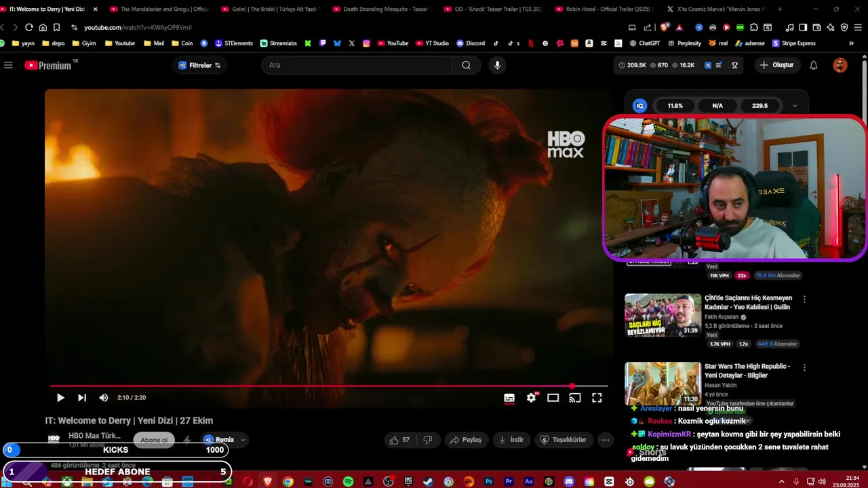Screen dimensions: 868x488
Task: Open Steam from the taskbar
Action: click(x=428, y=481)
